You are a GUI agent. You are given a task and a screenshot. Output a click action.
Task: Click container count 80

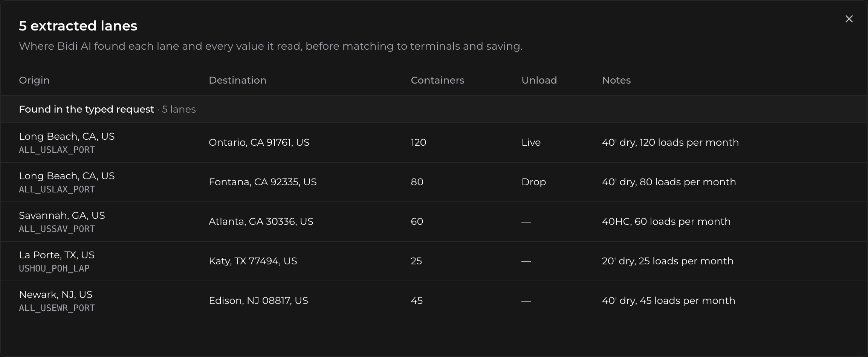pyautogui.click(x=417, y=182)
